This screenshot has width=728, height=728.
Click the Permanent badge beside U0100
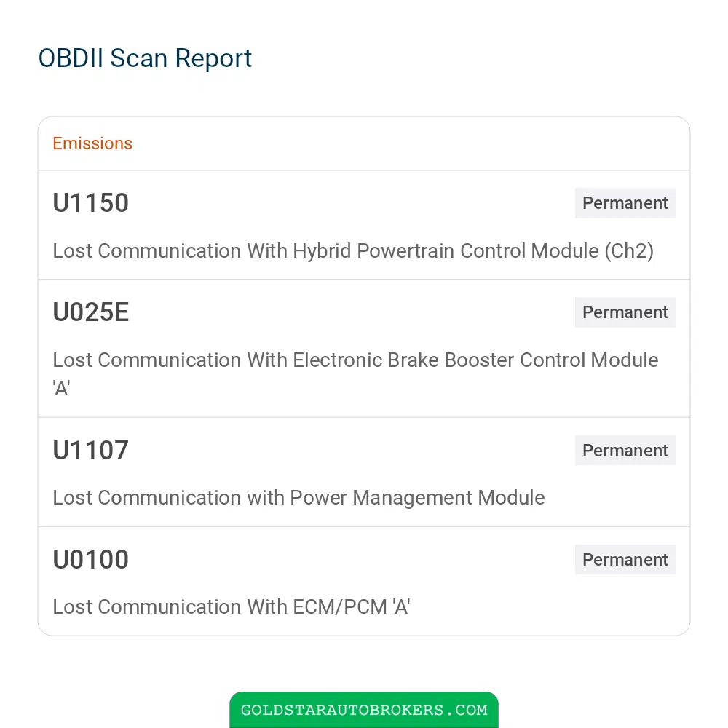[x=625, y=559]
